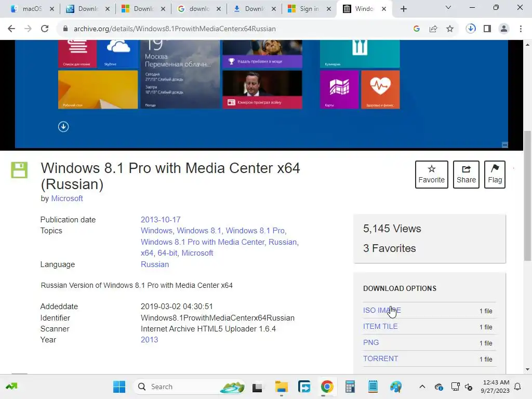The image size is (532, 399).
Task: Open Chrome profile avatar
Action: (504, 29)
